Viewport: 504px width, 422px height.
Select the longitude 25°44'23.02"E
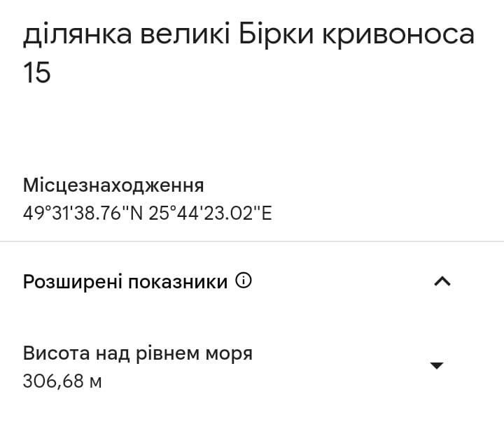point(211,213)
